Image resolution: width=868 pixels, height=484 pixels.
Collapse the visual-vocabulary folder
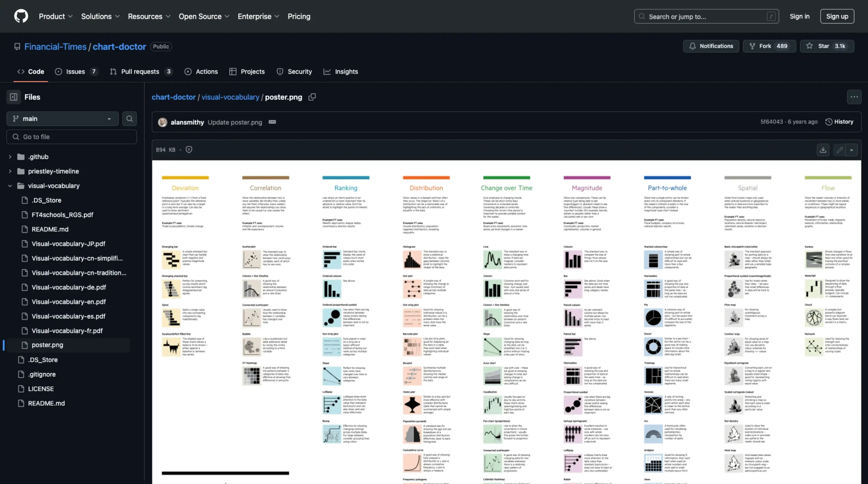[x=10, y=186]
